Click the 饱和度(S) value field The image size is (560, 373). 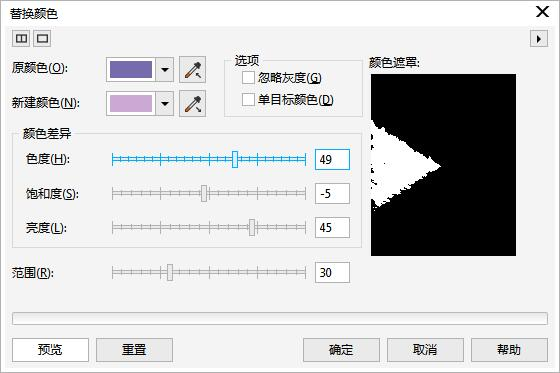point(332,194)
